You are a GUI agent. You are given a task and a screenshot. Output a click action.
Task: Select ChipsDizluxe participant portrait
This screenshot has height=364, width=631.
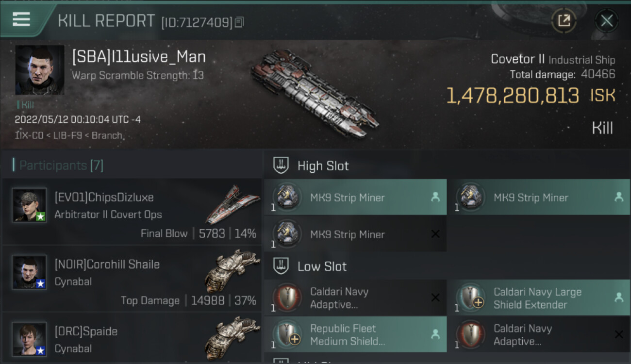29,205
